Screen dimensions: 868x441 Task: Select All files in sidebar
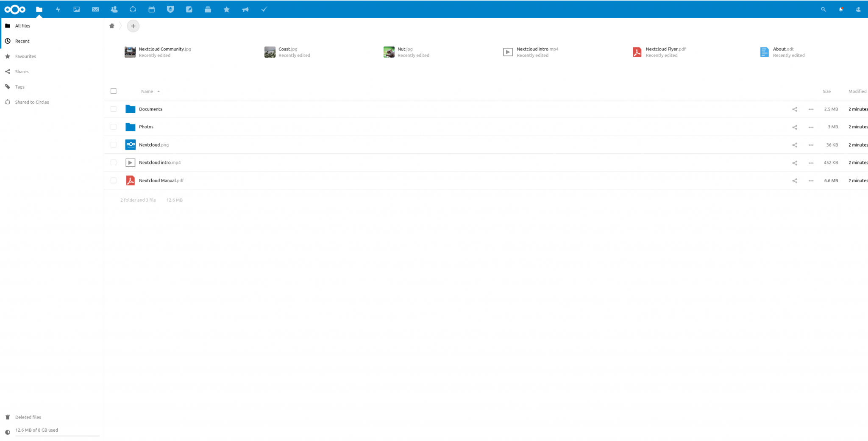pyautogui.click(x=52, y=26)
